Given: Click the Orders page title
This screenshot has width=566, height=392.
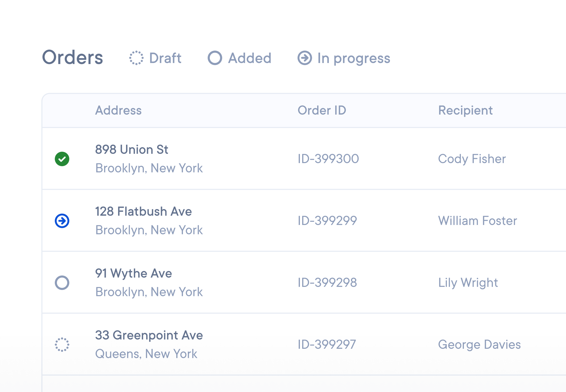Looking at the screenshot, I should (x=73, y=57).
